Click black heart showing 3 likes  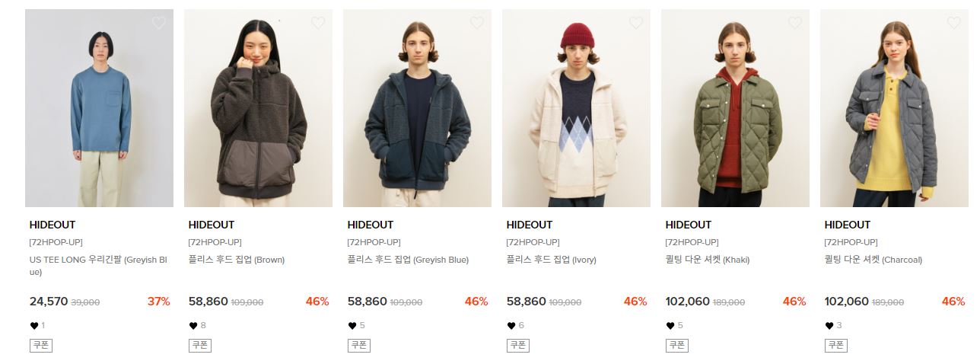[x=829, y=326]
